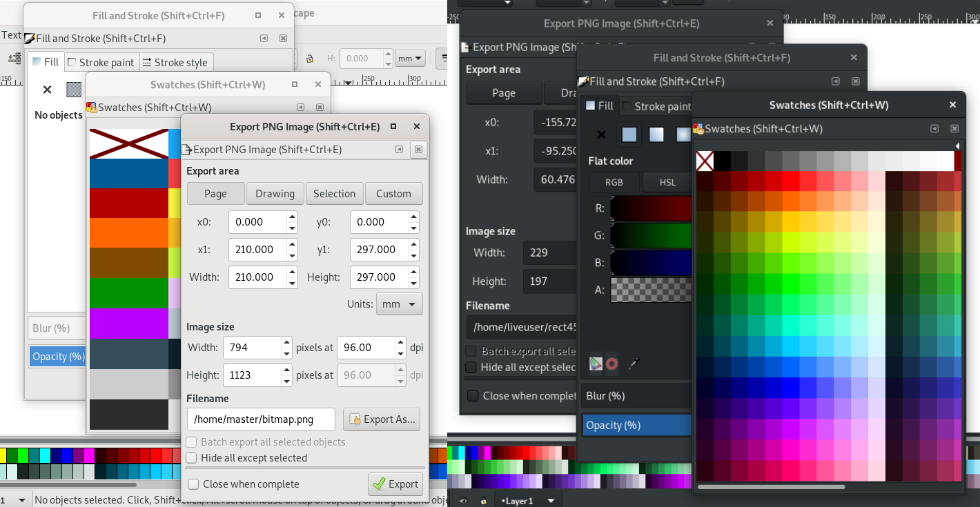
Task: Toggle the layer lock icon in status bar
Action: tap(483, 501)
